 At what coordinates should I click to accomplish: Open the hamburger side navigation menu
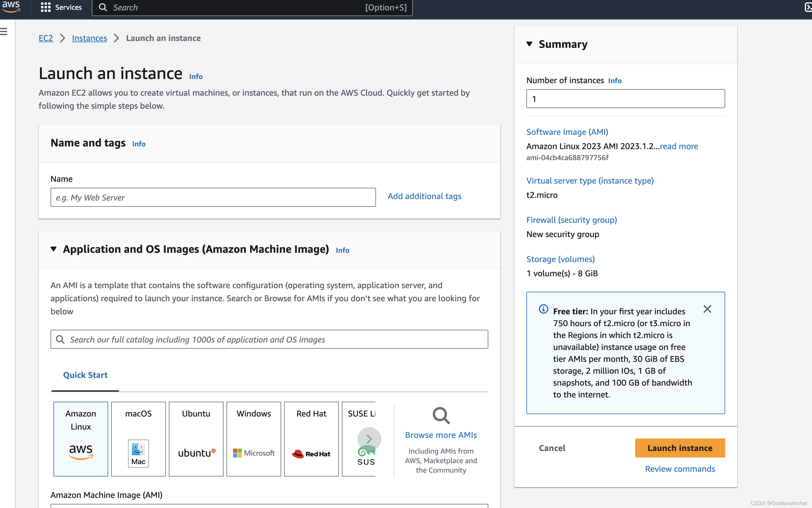pyautogui.click(x=4, y=31)
